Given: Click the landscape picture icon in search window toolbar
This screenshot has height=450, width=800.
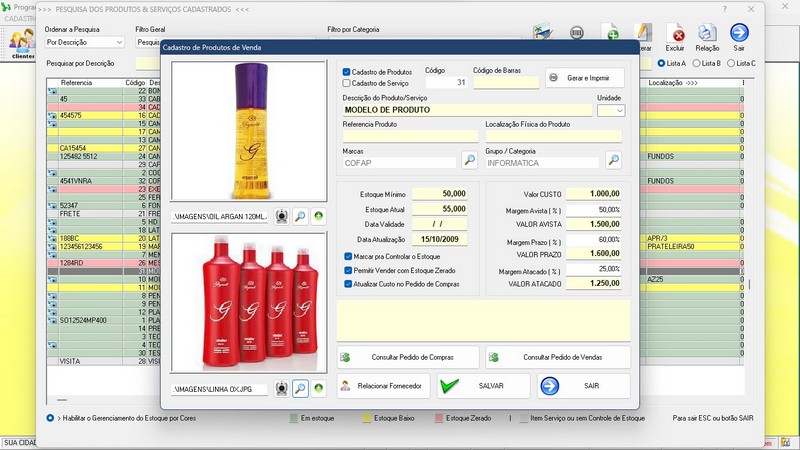Looking at the screenshot, I should point(542,32).
